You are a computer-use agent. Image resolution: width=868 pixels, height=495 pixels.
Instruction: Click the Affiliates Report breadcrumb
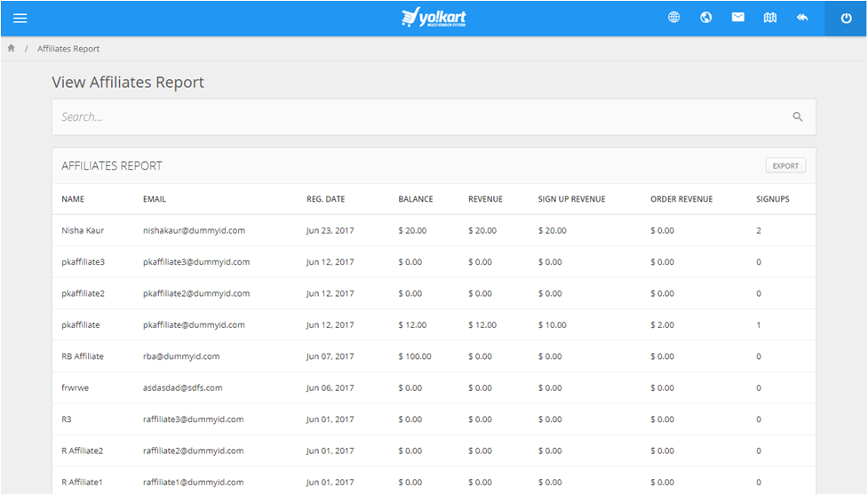click(68, 49)
